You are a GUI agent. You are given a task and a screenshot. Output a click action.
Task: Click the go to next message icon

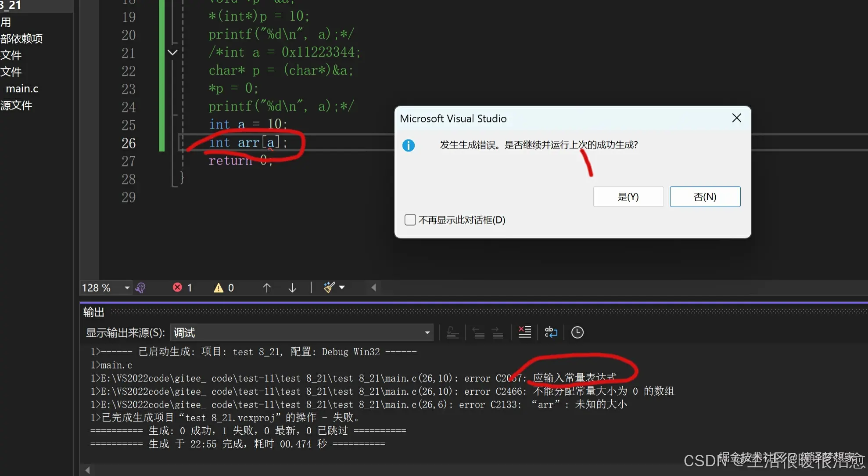click(498, 332)
